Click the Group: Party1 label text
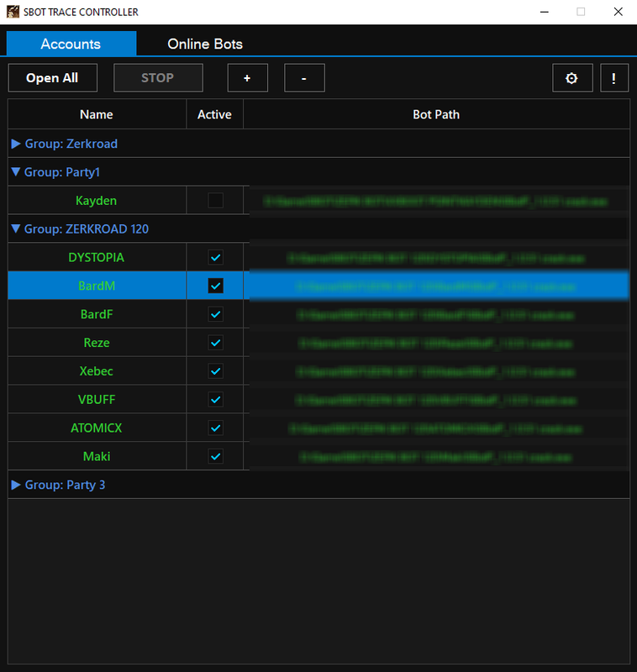The width and height of the screenshot is (637, 672). pyautogui.click(x=62, y=172)
